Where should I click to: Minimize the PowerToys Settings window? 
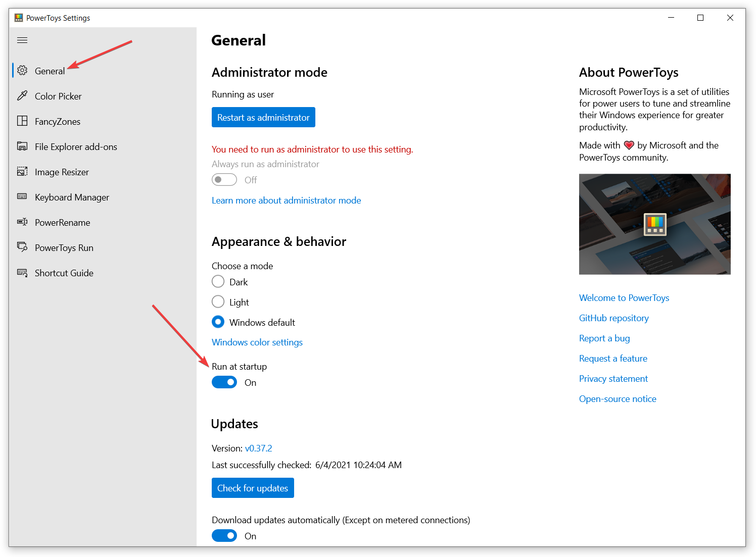pos(671,18)
